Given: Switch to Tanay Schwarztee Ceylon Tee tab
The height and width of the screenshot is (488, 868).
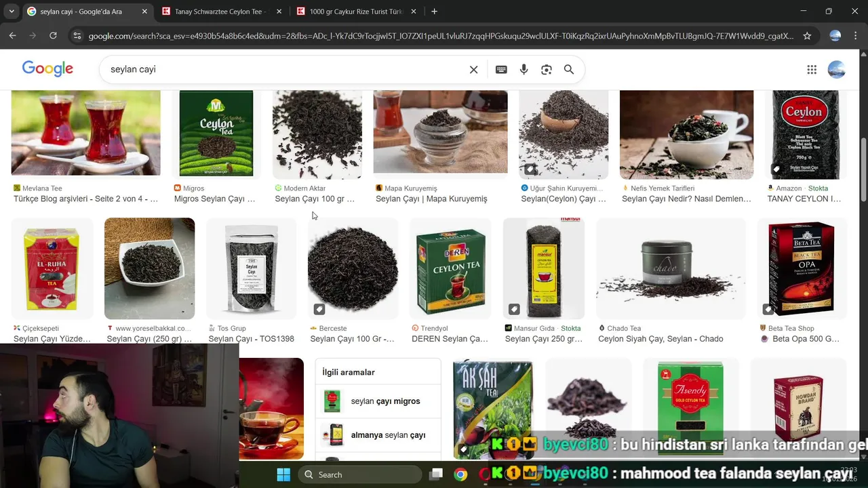Looking at the screenshot, I should click(x=222, y=12).
